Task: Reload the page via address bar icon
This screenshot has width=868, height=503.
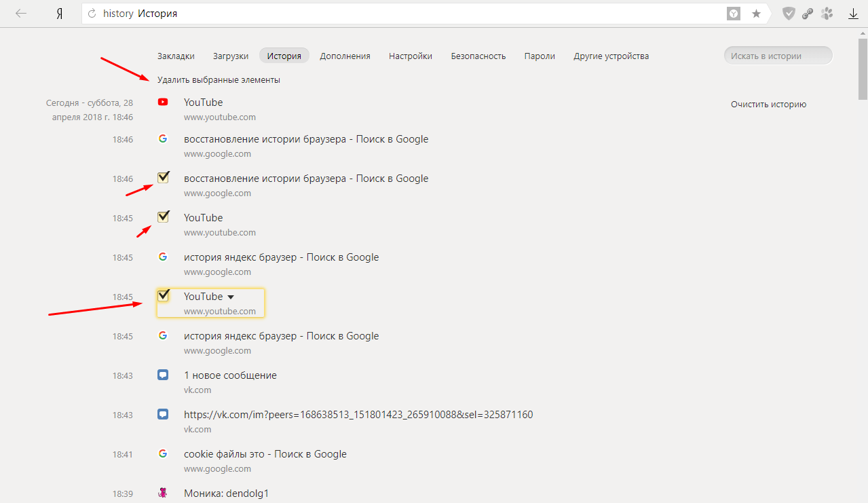Action: pyautogui.click(x=92, y=14)
